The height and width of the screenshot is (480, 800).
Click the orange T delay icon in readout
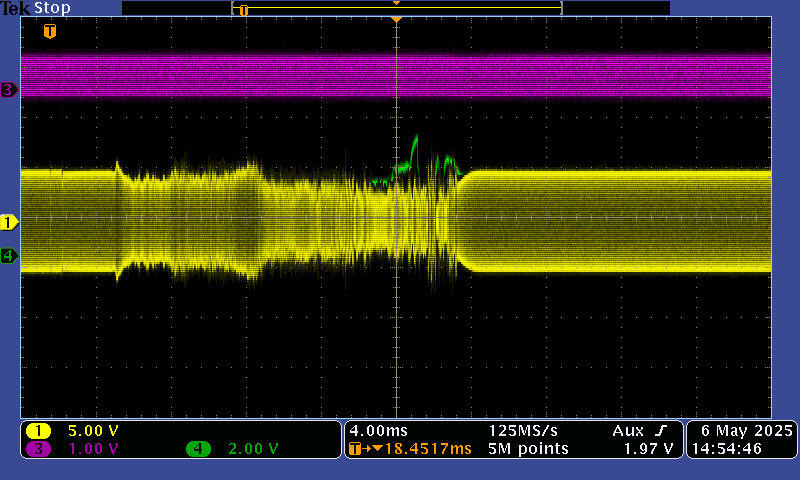click(x=355, y=449)
